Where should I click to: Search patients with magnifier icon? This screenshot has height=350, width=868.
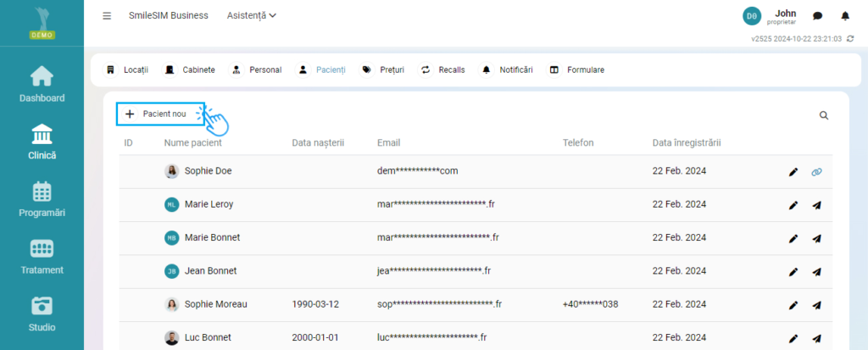[824, 115]
